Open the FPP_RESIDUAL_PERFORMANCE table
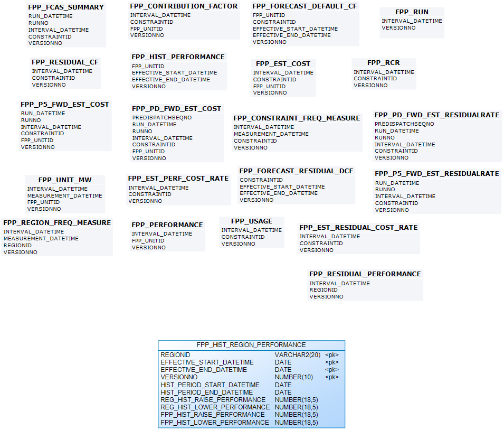Image resolution: width=504 pixels, height=430 pixels. pos(365,274)
